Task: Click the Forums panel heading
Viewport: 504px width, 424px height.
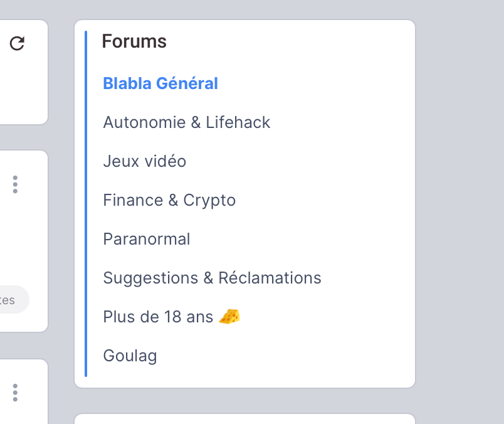Action: pos(134,41)
